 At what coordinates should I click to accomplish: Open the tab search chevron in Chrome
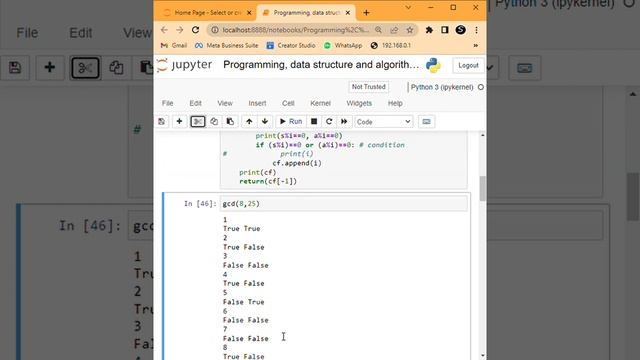coord(408,7)
